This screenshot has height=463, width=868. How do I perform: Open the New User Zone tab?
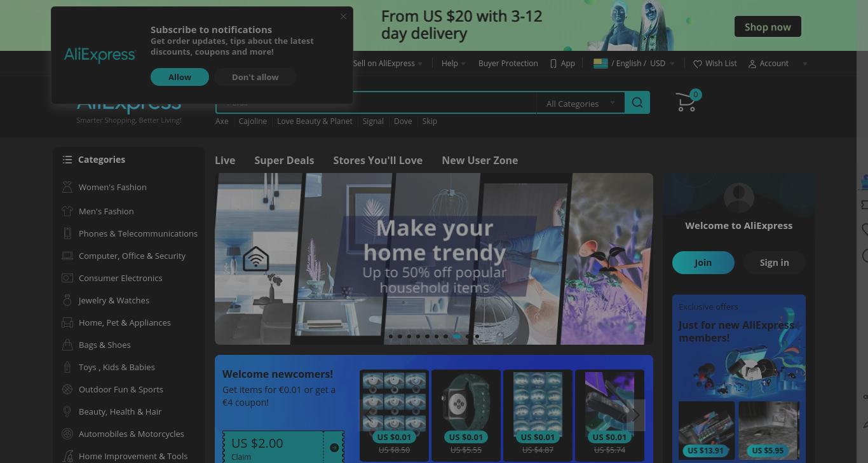click(480, 160)
